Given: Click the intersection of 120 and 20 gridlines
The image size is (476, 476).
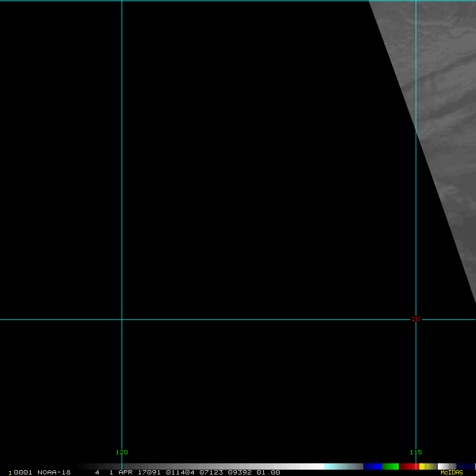Looking at the screenshot, I should tap(122, 319).
